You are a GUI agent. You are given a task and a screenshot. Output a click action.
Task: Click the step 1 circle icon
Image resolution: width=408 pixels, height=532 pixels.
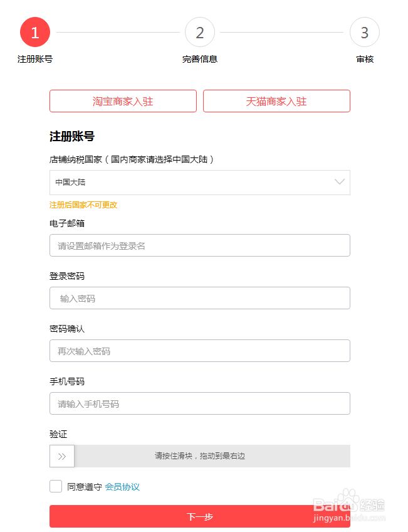pyautogui.click(x=35, y=33)
